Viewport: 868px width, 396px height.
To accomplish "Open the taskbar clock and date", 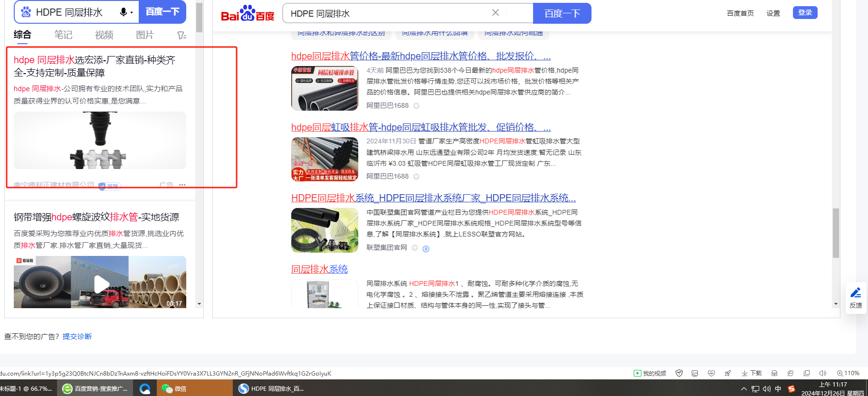I will pos(833,388).
